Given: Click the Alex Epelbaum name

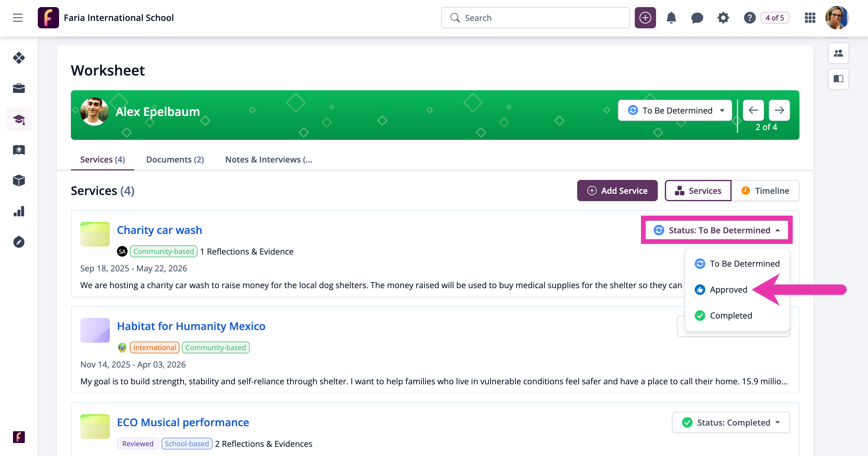Looking at the screenshot, I should pyautogui.click(x=158, y=111).
